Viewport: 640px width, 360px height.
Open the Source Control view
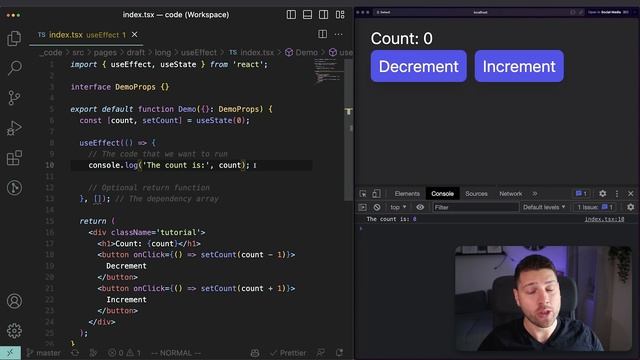pyautogui.click(x=14, y=98)
